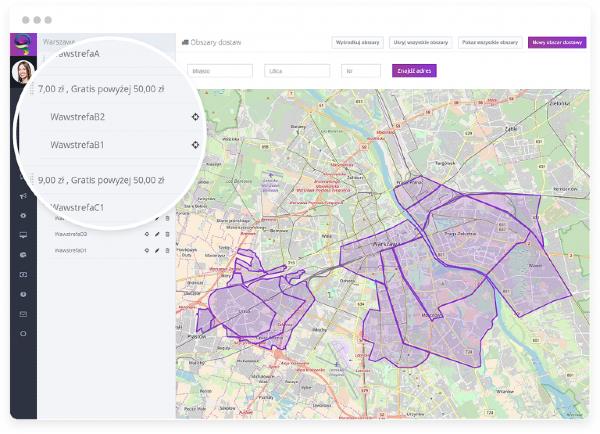Select the 9,00 zł price group row
Viewport: 600px width, 434px height.
click(x=100, y=181)
